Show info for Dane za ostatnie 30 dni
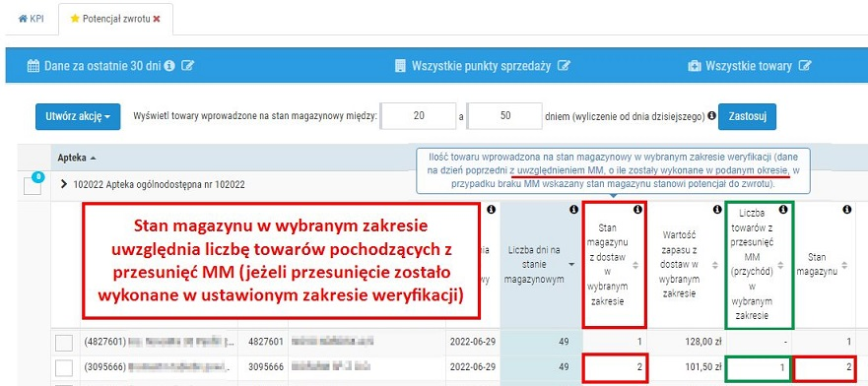Image resolution: width=868 pixels, height=386 pixels. pos(169,66)
